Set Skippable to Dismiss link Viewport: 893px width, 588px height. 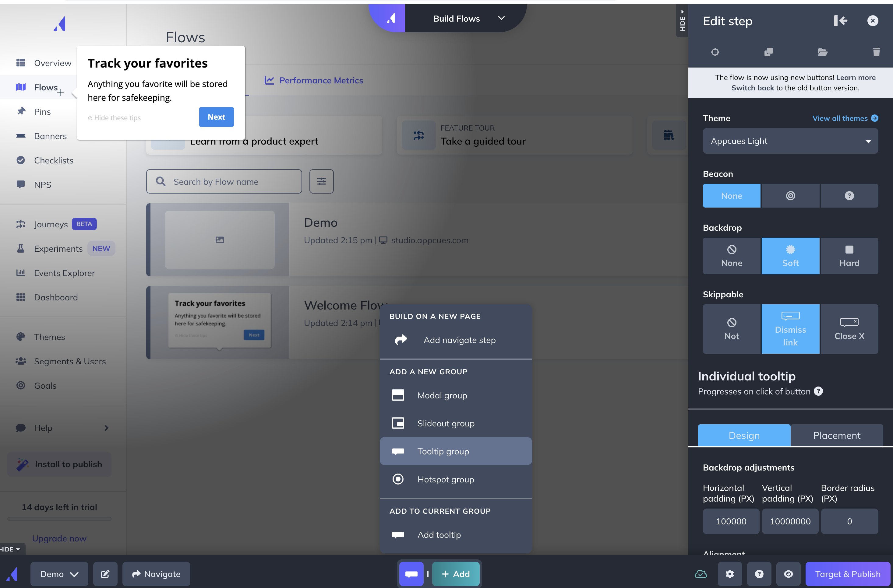pos(791,329)
